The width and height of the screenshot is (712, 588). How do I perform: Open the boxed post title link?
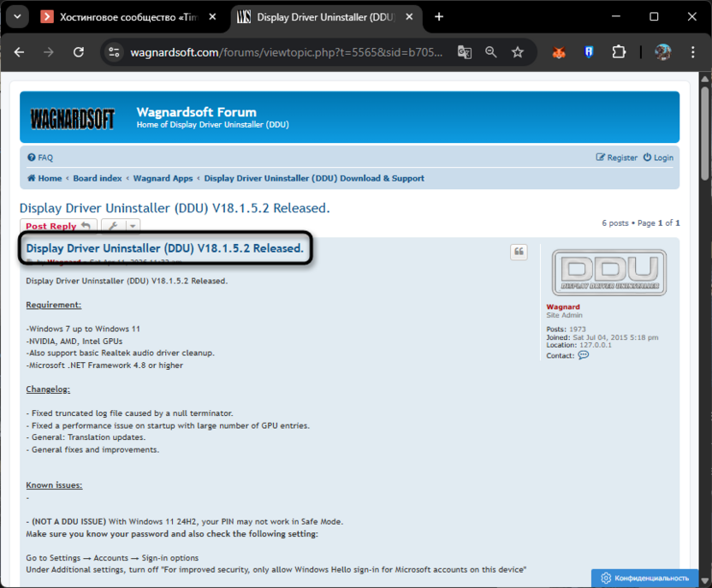coord(165,248)
